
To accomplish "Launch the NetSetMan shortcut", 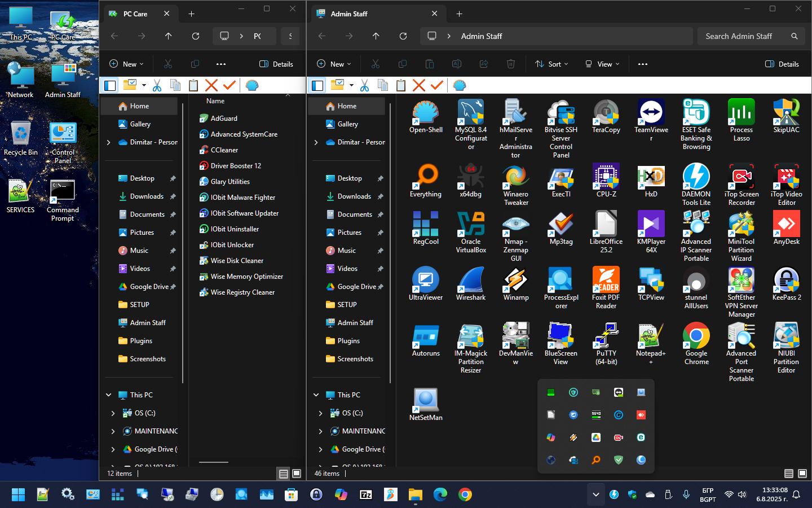I will click(x=425, y=404).
